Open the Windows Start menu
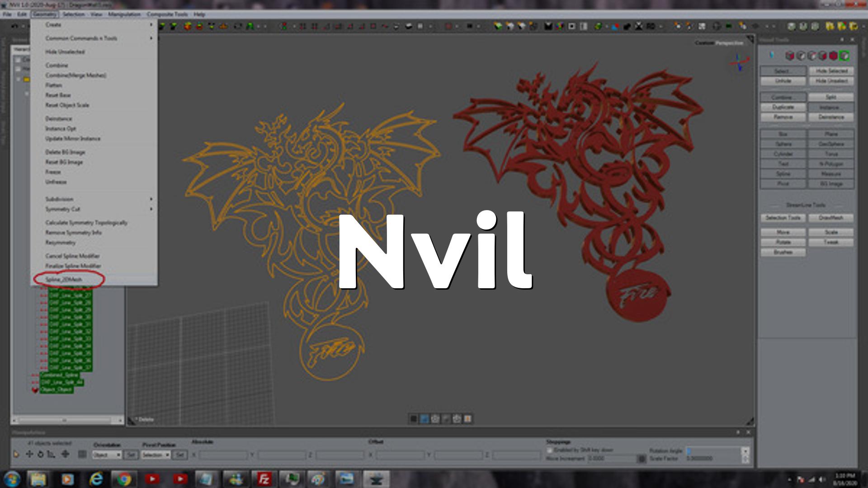The height and width of the screenshot is (488, 868). (x=12, y=479)
